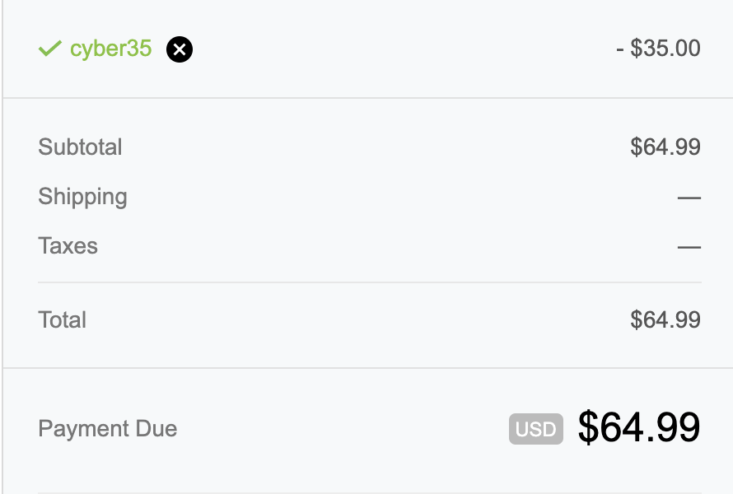The image size is (733, 494).
Task: Click the dash value next to Shipping
Action: pyautogui.click(x=689, y=198)
